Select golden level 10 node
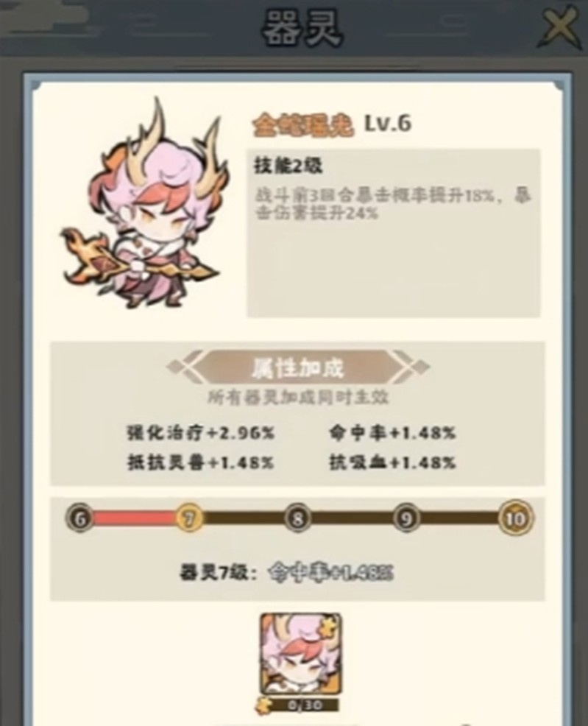This screenshot has height=726, width=588. (x=515, y=518)
